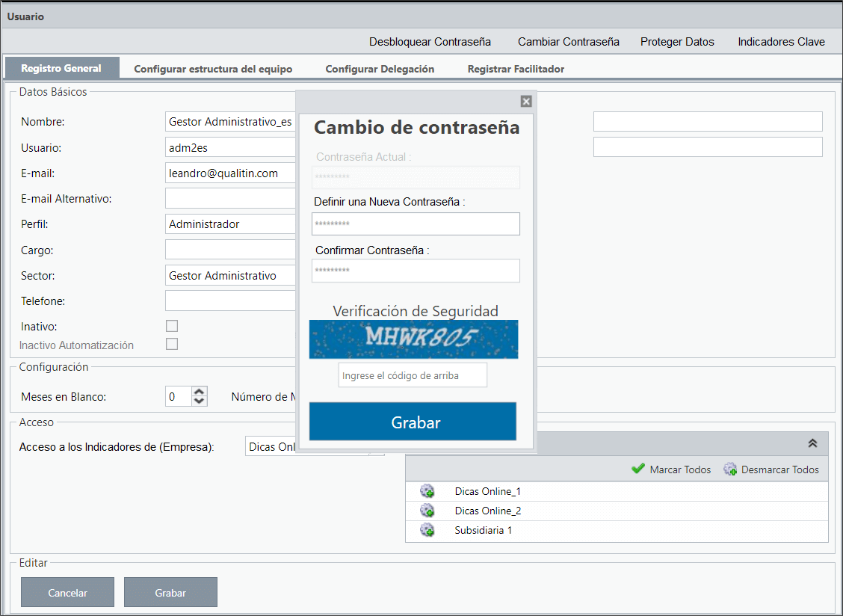This screenshot has height=616, width=843.
Task: Switch to Configurar estructura del equipo tab
Action: [213, 69]
